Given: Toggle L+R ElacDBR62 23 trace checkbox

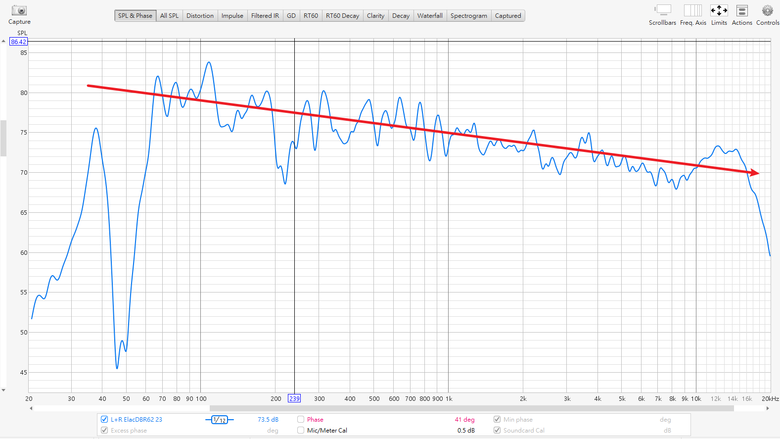Looking at the screenshot, I should tap(104, 420).
